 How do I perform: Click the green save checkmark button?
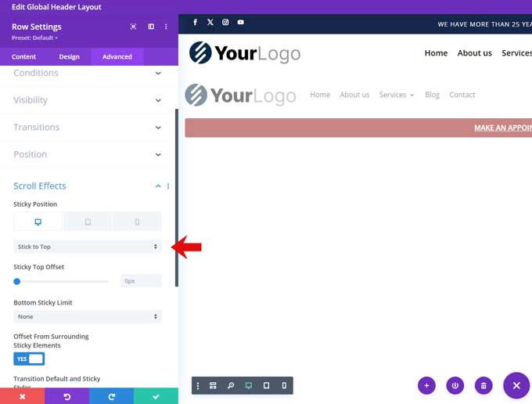[156, 397]
